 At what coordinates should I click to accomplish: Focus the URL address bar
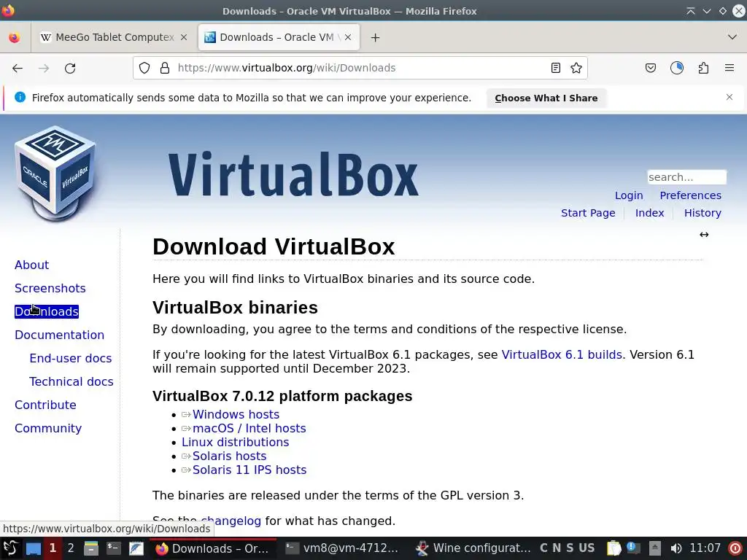(x=360, y=68)
